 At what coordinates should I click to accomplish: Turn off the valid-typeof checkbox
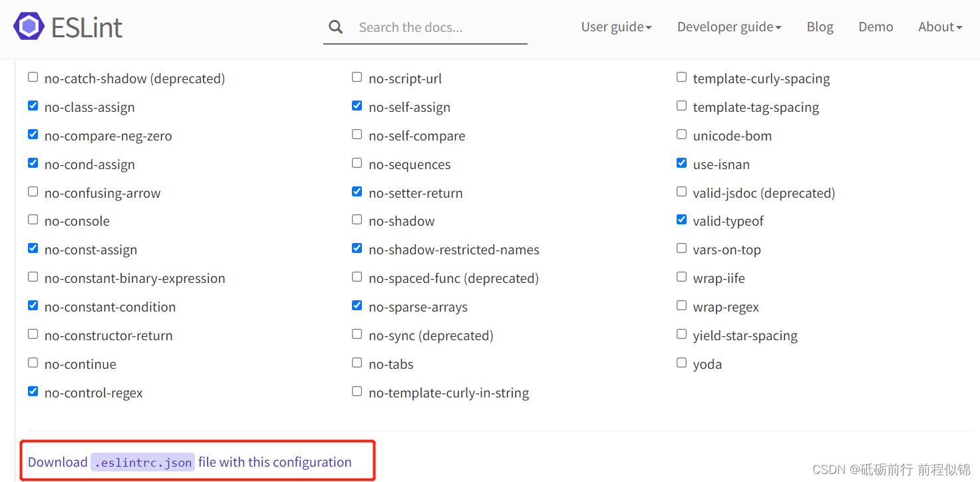(681, 220)
